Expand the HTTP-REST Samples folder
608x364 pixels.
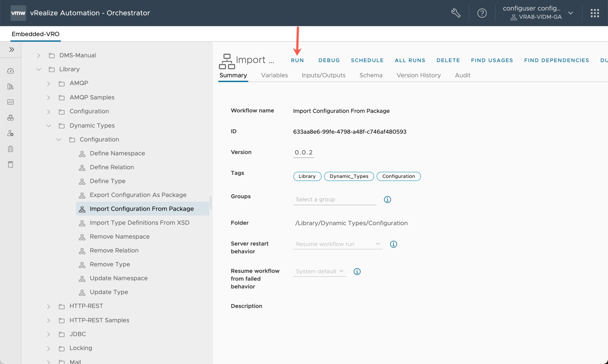pos(49,321)
